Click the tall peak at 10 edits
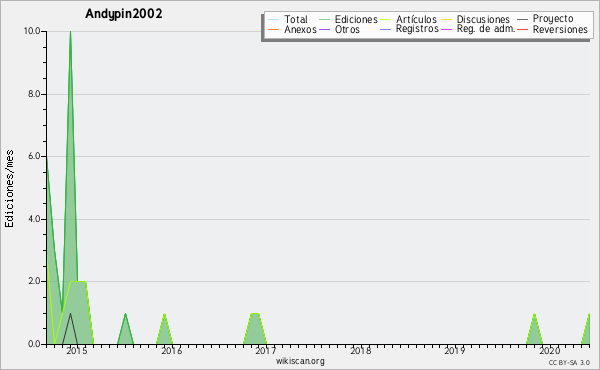This screenshot has width=600, height=370. pos(70,32)
